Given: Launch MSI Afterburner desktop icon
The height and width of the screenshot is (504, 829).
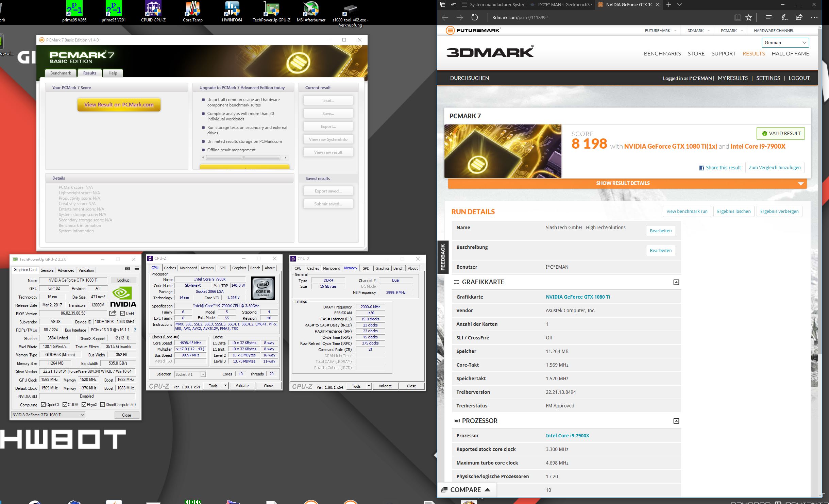Looking at the screenshot, I should pos(311,11).
